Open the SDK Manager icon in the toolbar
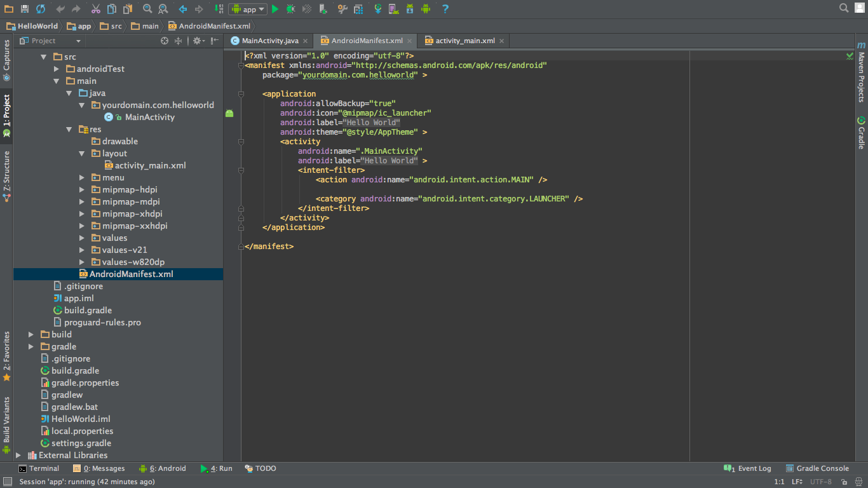Image resolution: width=868 pixels, height=488 pixels. pyautogui.click(x=410, y=9)
